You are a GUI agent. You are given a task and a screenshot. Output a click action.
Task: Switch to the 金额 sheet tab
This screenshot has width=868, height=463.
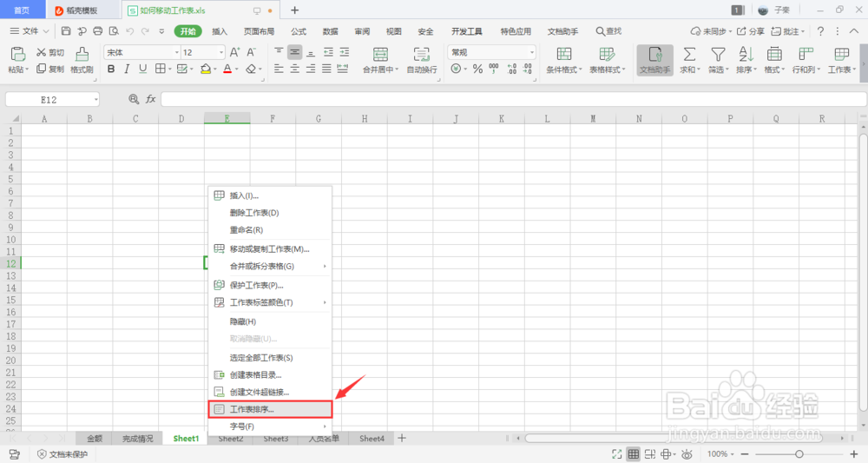click(95, 439)
